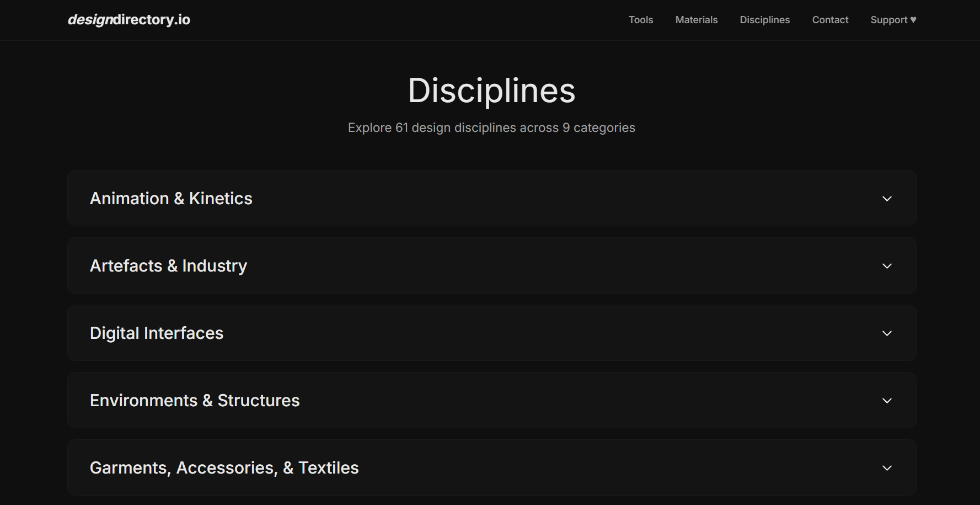Image resolution: width=980 pixels, height=505 pixels.
Task: Click the Garments category chevron icon
Action: pyautogui.click(x=886, y=468)
